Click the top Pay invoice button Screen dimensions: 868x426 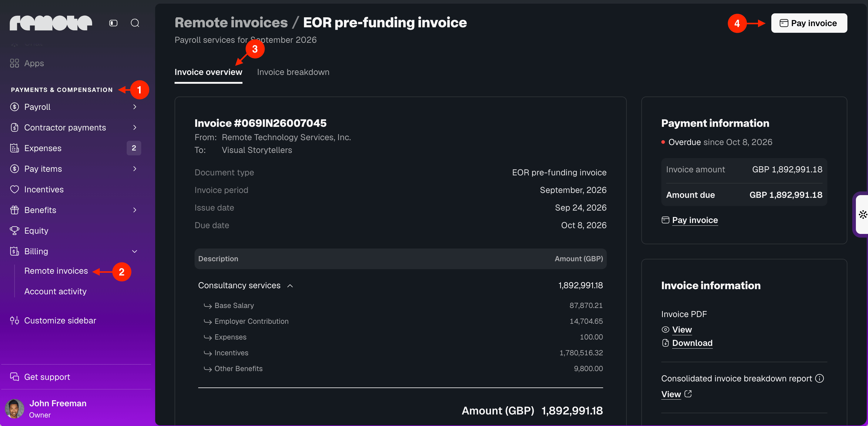[x=809, y=23]
